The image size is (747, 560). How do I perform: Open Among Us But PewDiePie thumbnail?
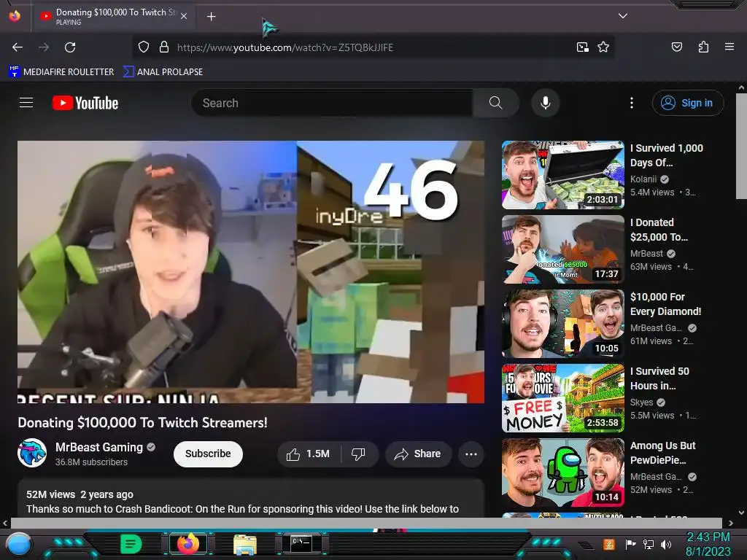pyautogui.click(x=562, y=472)
